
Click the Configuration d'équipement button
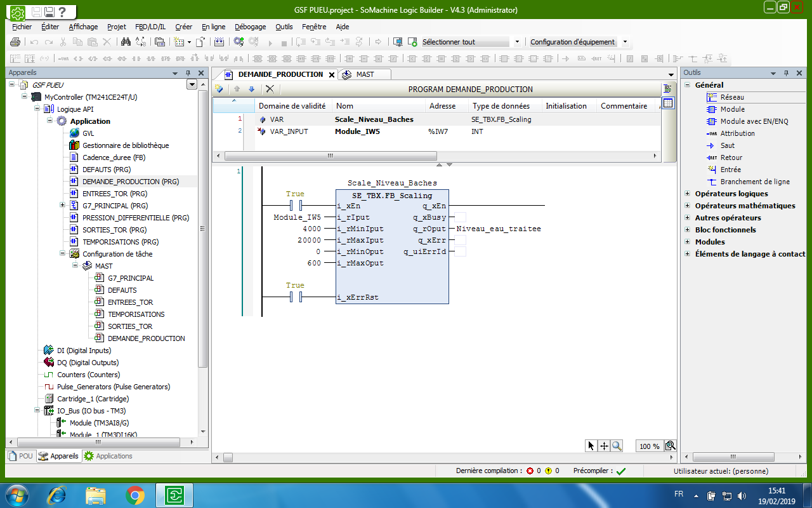(x=572, y=42)
